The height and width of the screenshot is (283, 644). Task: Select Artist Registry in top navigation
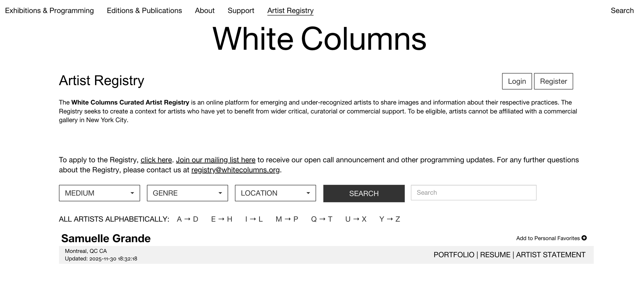click(x=290, y=11)
